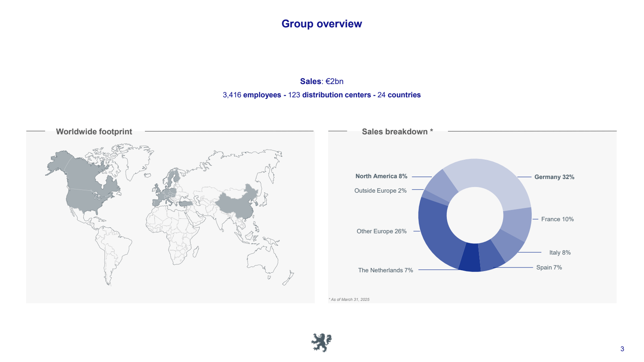Screen dimensions: 644x362
Task: Click the '3,416 employees' figure
Action: pyautogui.click(x=252, y=95)
